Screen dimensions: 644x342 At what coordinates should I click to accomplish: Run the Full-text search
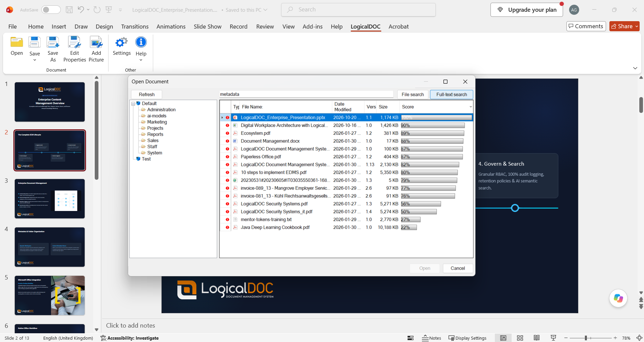[x=452, y=94]
